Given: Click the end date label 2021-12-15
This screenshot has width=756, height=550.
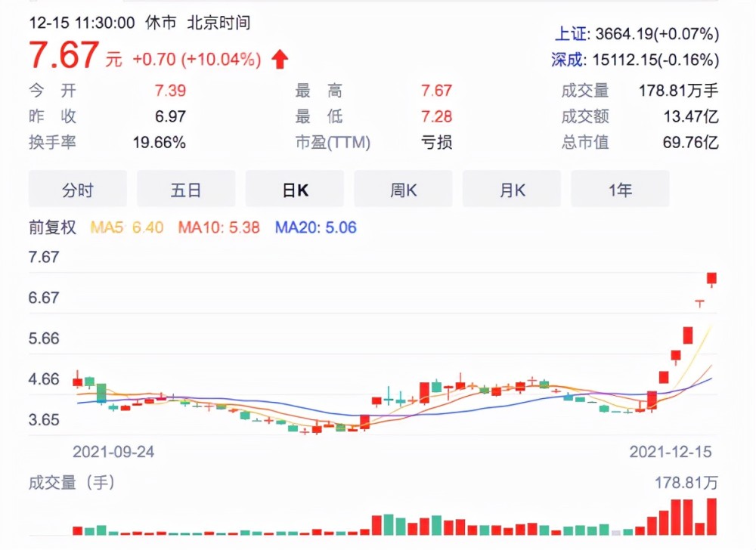Looking at the screenshot, I should (671, 452).
